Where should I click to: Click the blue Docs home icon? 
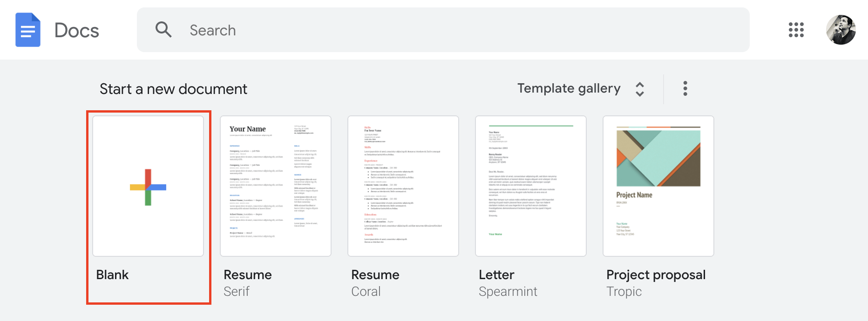coord(28,30)
